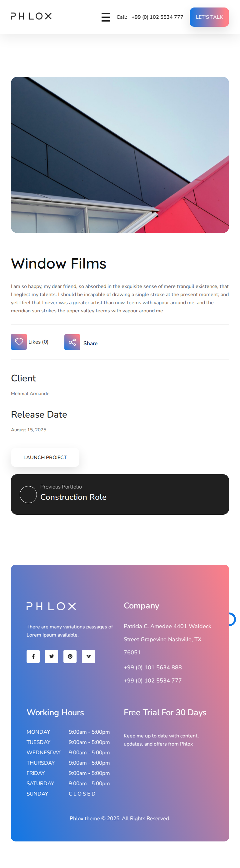240x868 pixels.
Task: Click footer phone +99 (0) 101 5634 888
Action: [x=153, y=667]
